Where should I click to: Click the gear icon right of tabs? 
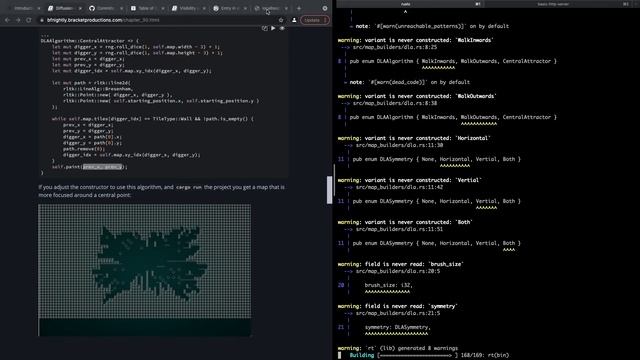tap(325, 8)
